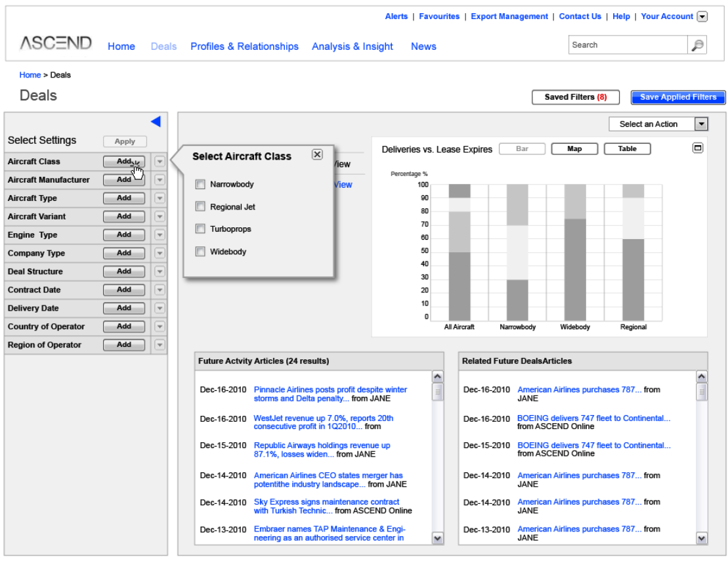The width and height of the screenshot is (728, 563).
Task: Expand the Engine Type row arrow
Action: pyautogui.click(x=160, y=235)
